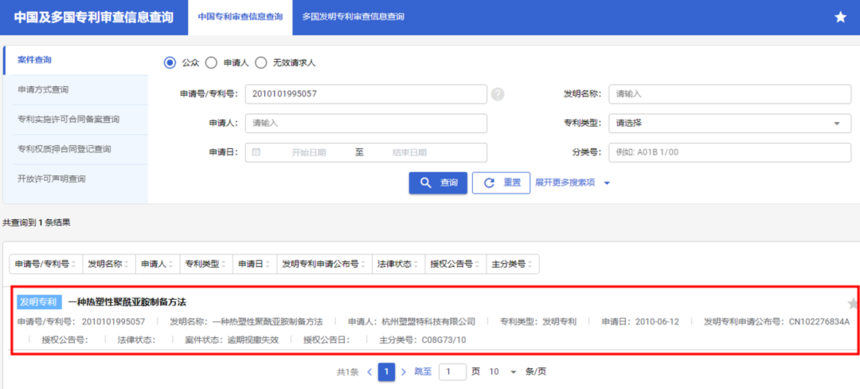Click the 发明名称 input field
This screenshot has width=860, height=389.
(729, 94)
